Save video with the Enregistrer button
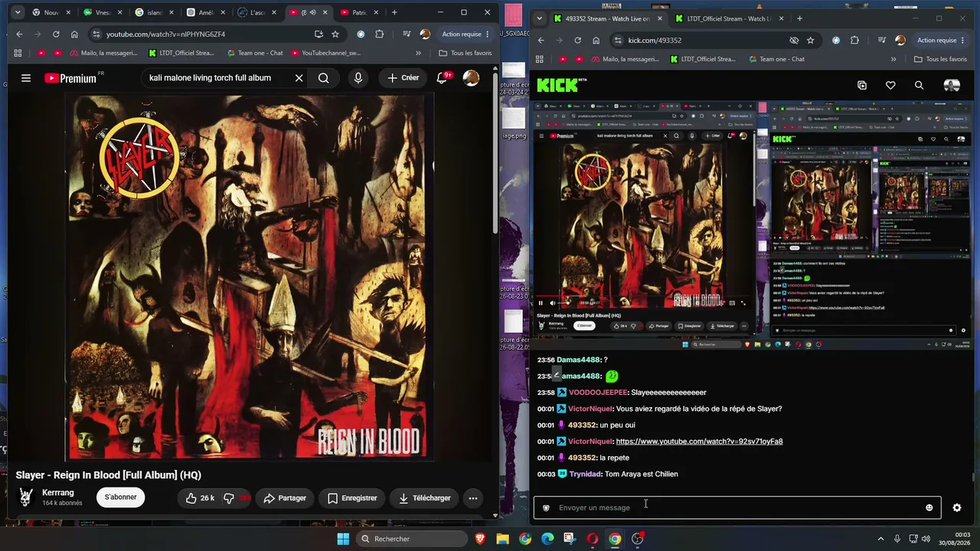980x551 pixels. pos(352,498)
